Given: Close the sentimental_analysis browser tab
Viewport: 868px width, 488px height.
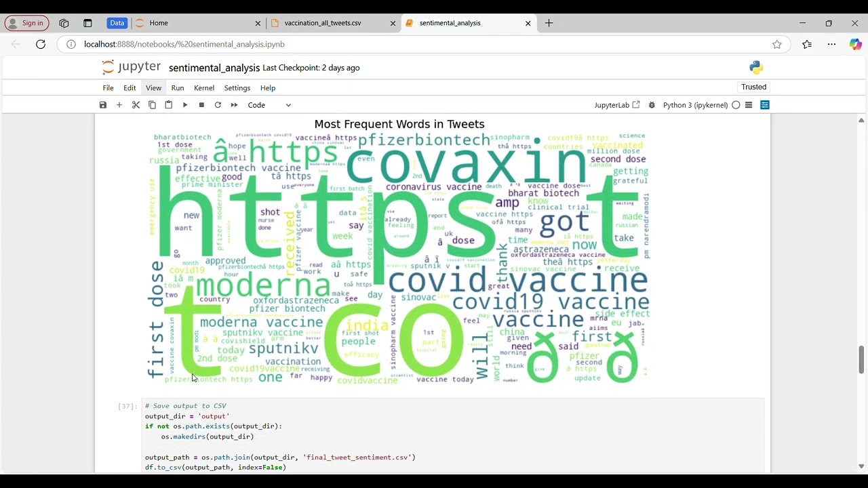Looking at the screenshot, I should [528, 23].
